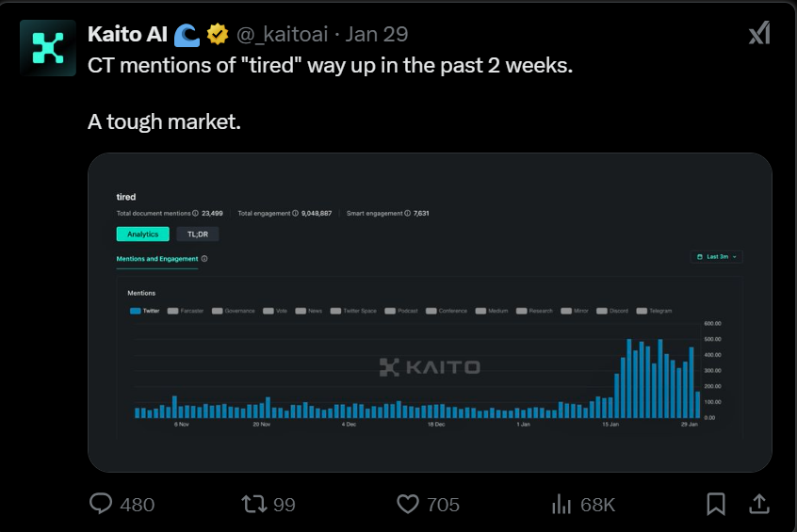
Task: Select the Mentions and Engagement tab
Action: click(x=156, y=259)
